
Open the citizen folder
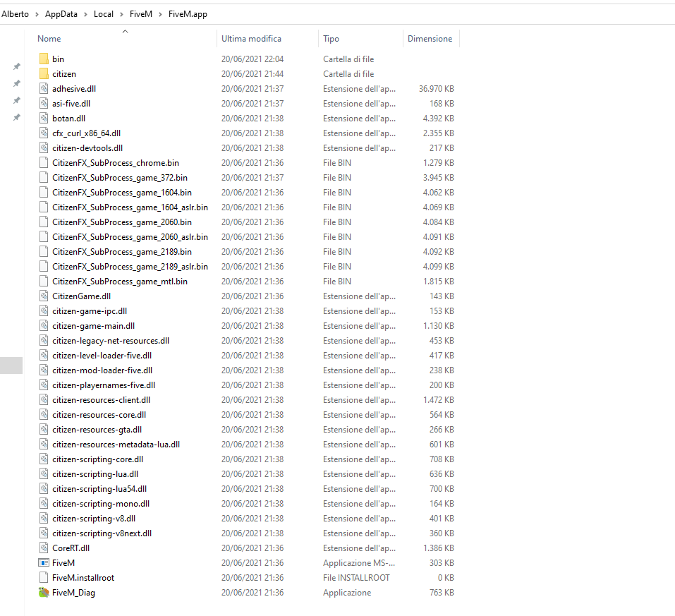click(x=64, y=73)
